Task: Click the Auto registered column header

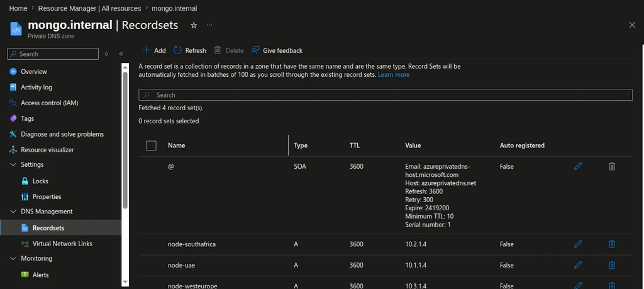Action: (x=522, y=145)
